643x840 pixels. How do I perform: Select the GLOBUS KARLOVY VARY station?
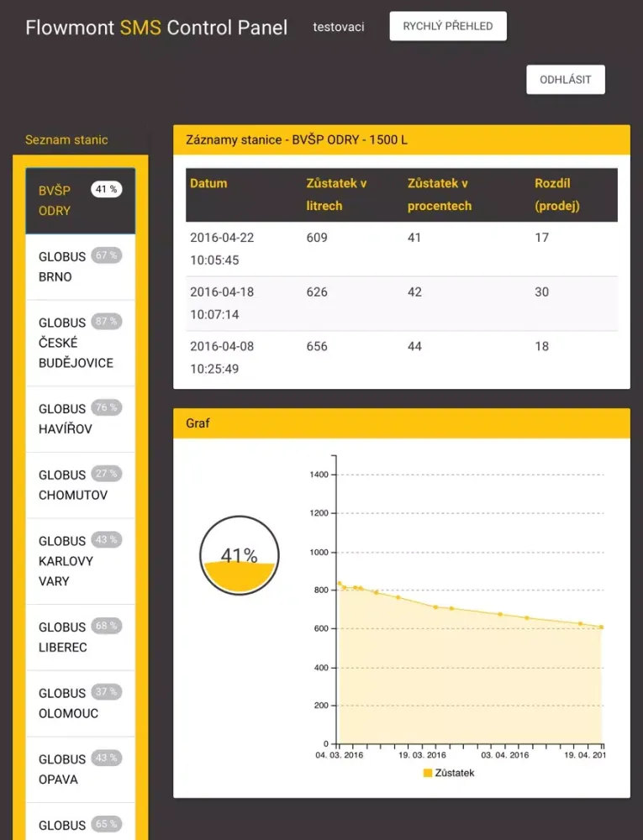pyautogui.click(x=81, y=561)
